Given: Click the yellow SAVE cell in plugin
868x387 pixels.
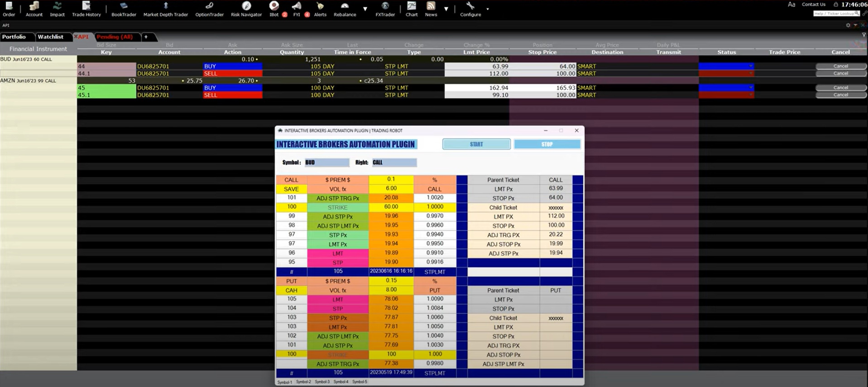Looking at the screenshot, I should (x=292, y=189).
